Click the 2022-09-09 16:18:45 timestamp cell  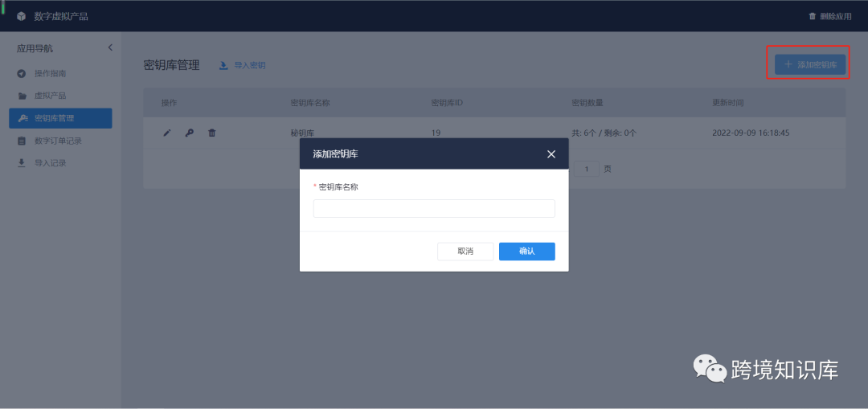coord(751,133)
